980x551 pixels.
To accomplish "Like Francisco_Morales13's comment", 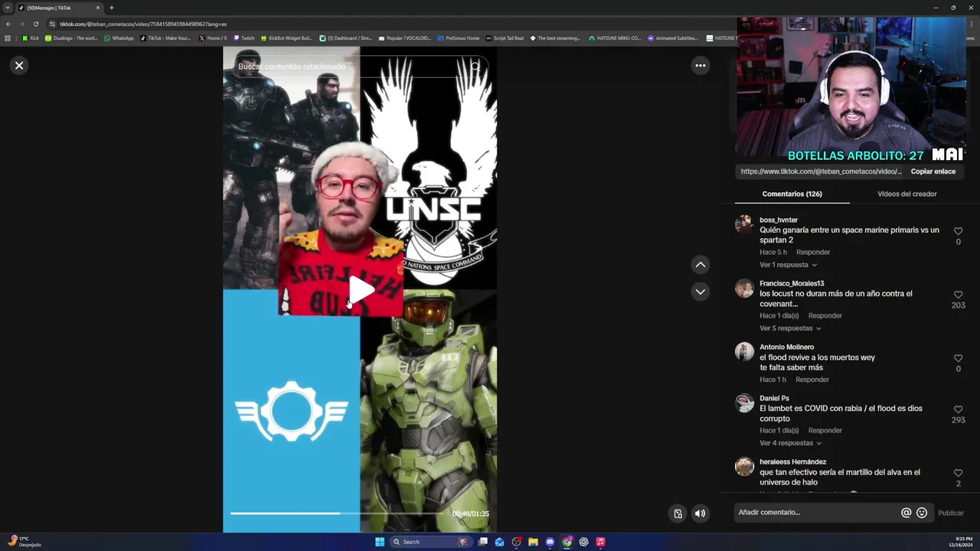I will [x=958, y=295].
